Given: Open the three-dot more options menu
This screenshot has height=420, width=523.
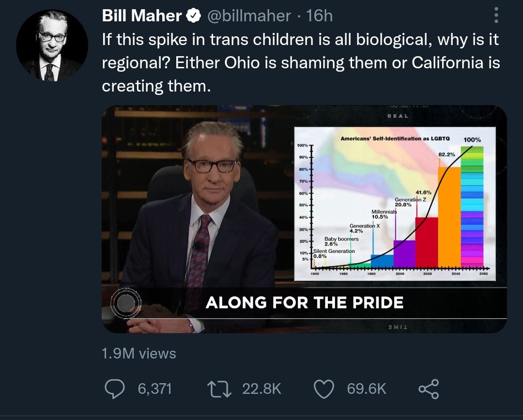Looking at the screenshot, I should (x=495, y=16).
